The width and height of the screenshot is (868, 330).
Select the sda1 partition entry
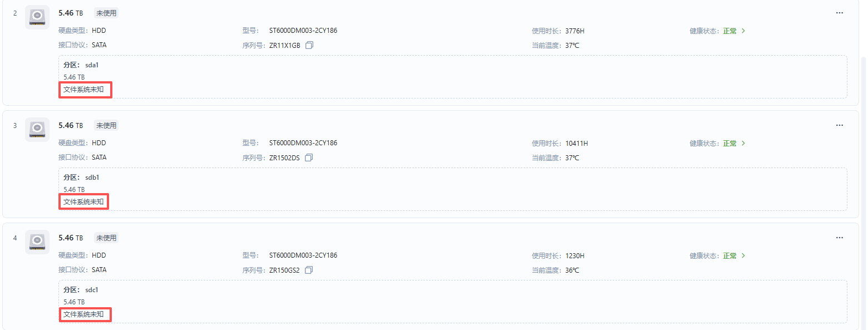click(92, 65)
